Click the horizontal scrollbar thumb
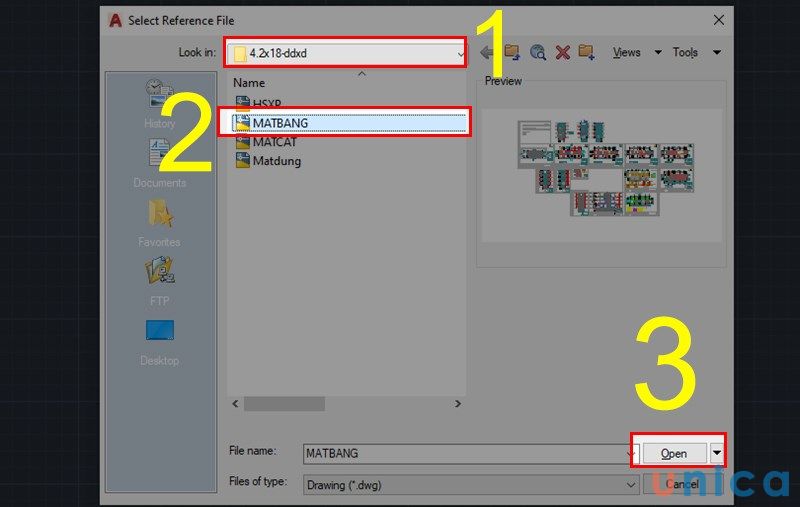 [284, 403]
